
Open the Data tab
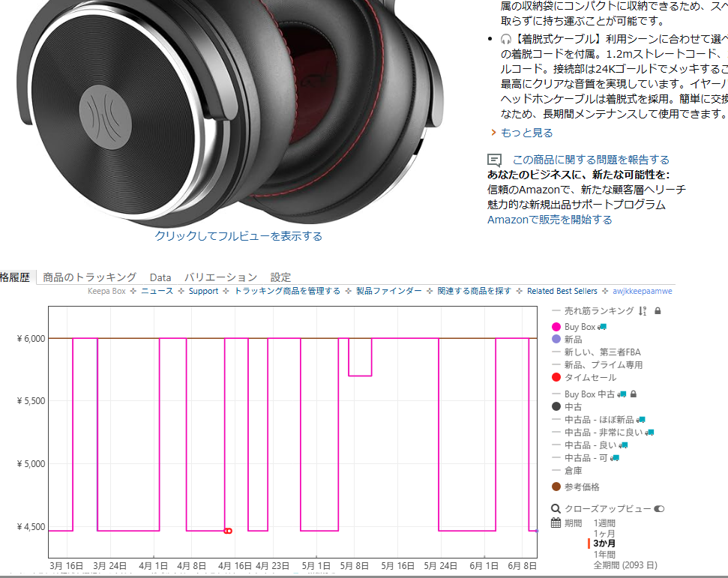click(160, 277)
